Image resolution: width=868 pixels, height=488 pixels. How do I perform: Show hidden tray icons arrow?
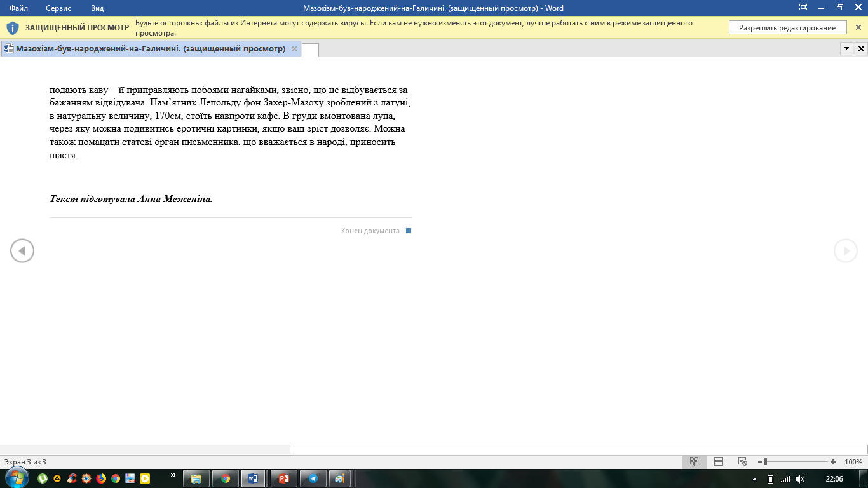[754, 479]
